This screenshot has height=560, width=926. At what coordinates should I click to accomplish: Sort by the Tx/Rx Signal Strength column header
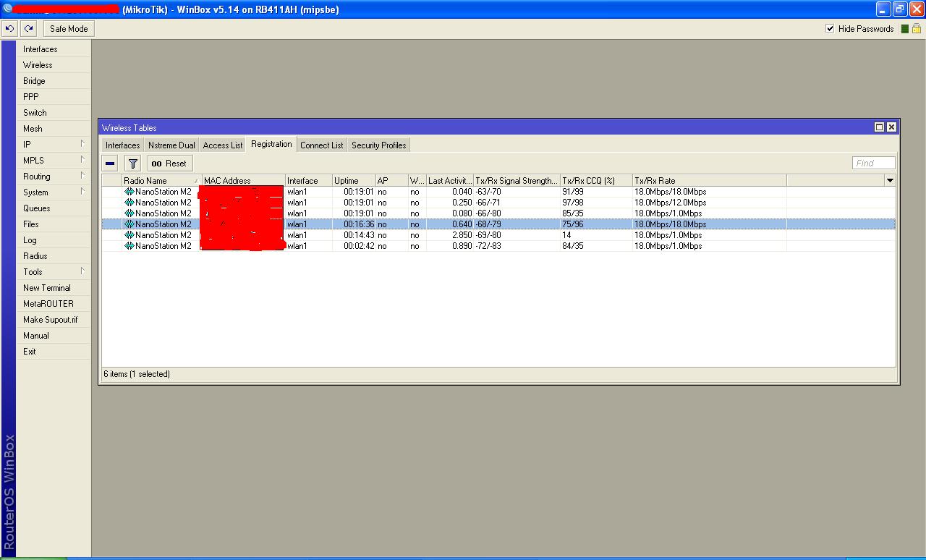point(517,181)
